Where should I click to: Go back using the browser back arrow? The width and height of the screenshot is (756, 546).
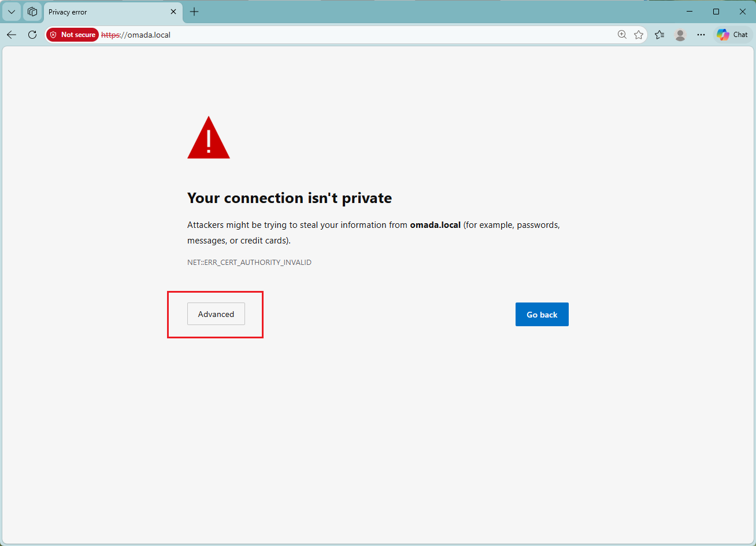pyautogui.click(x=12, y=35)
